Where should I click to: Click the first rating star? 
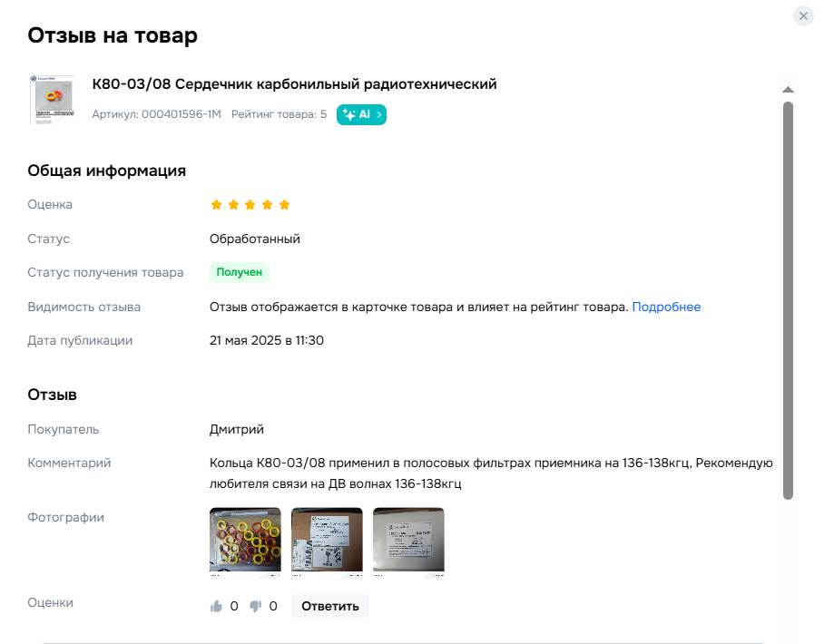[216, 205]
